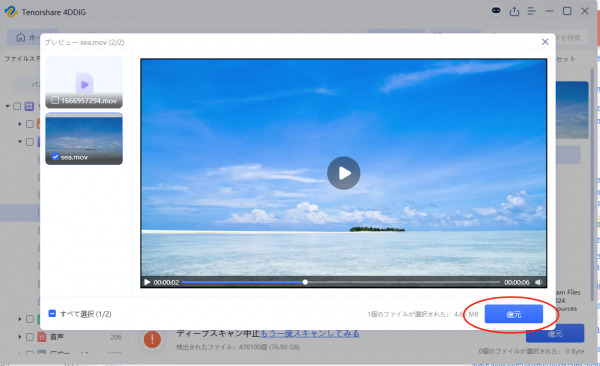600x366 pixels.
Task: Play the sea.mov video preview
Action: 343,173
